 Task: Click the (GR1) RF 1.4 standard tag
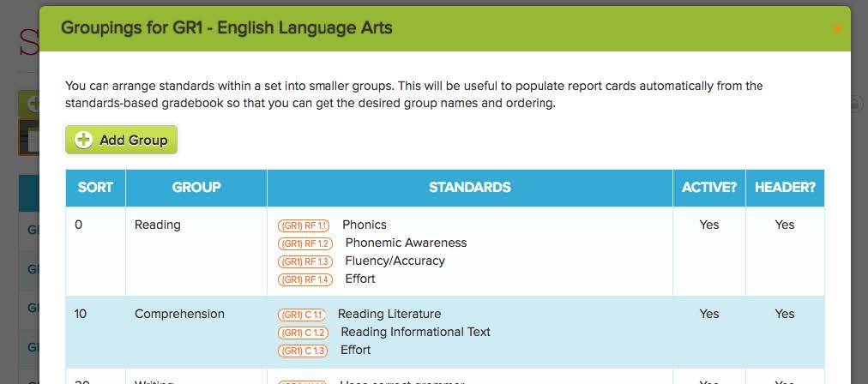click(x=305, y=279)
